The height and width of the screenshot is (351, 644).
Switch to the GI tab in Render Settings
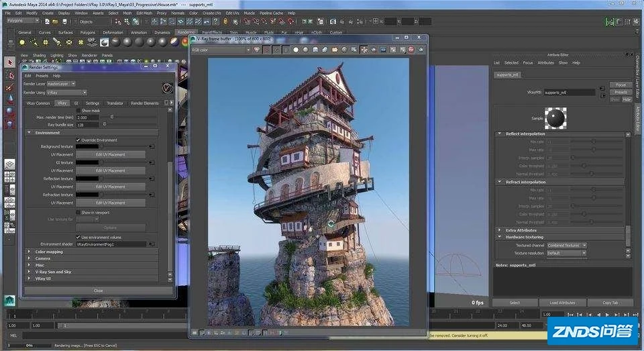coord(76,103)
